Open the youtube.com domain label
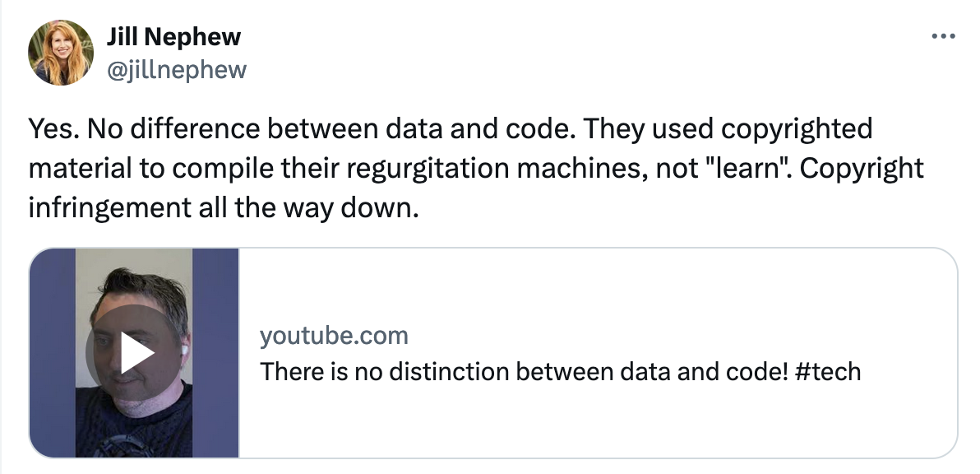The height and width of the screenshot is (474, 980). [x=334, y=336]
